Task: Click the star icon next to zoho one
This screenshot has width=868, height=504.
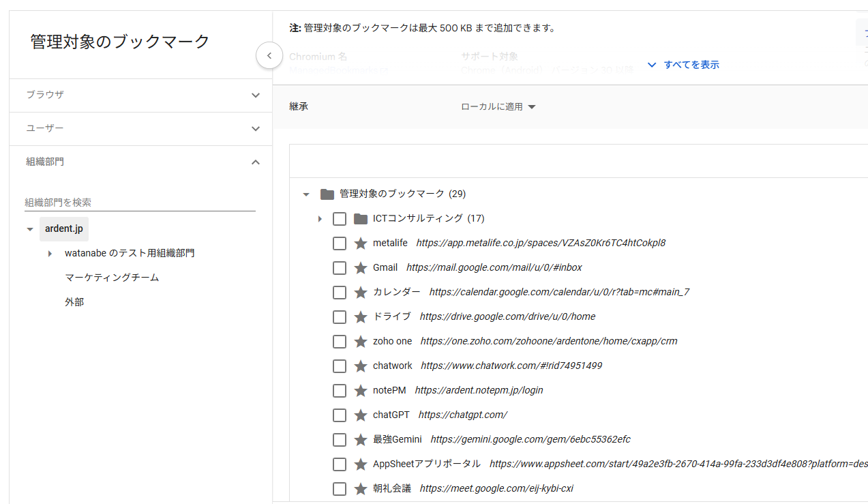Action: click(360, 341)
